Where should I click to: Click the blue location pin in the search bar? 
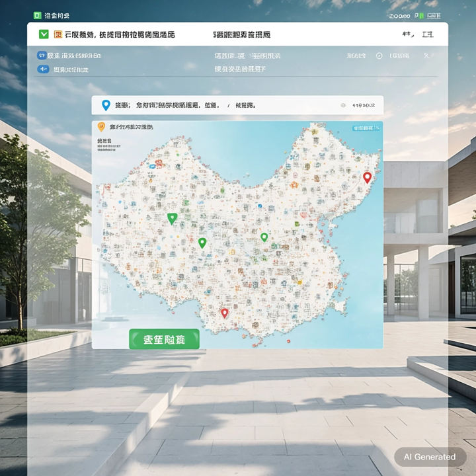point(106,105)
